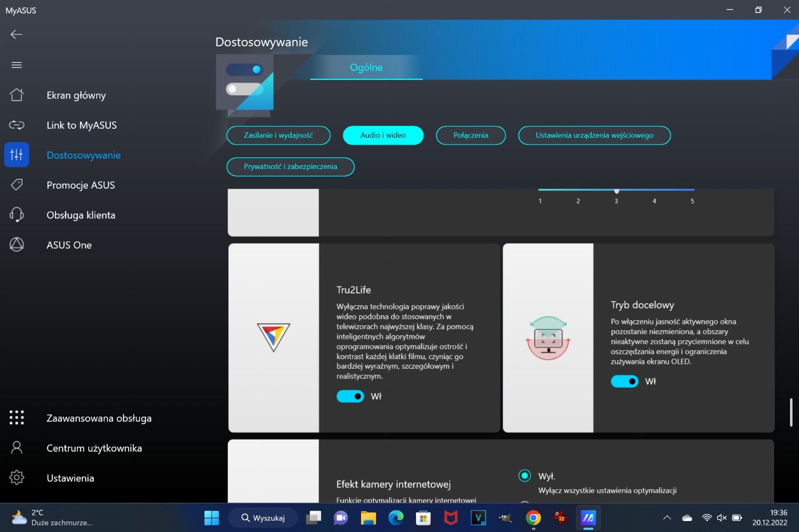The height and width of the screenshot is (532, 799).
Task: Click slider handle at level 3
Action: (617, 191)
